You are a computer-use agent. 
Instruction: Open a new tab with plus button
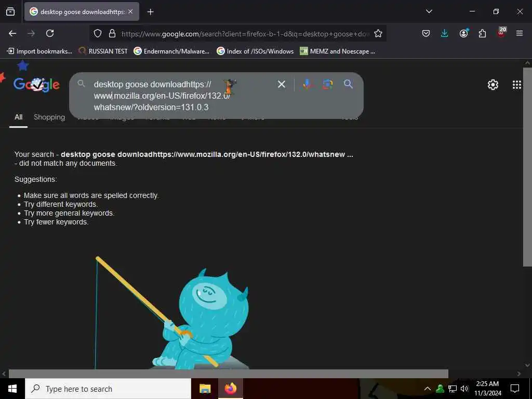150,12
